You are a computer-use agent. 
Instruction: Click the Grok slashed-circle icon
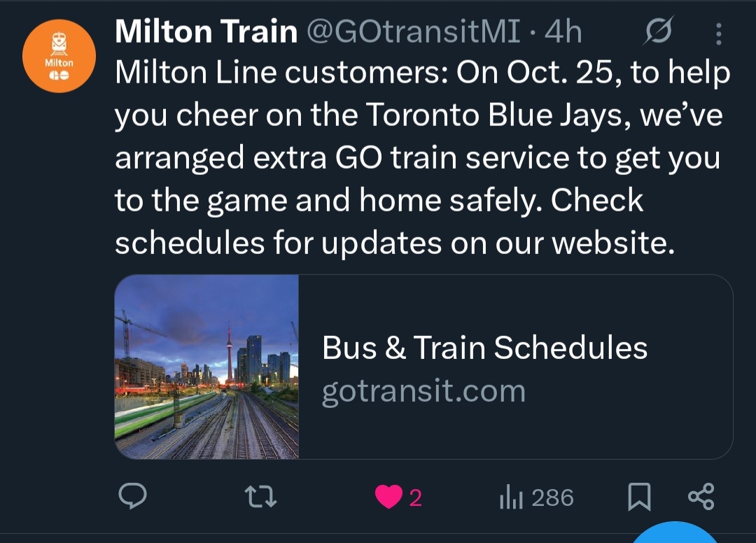pyautogui.click(x=658, y=32)
